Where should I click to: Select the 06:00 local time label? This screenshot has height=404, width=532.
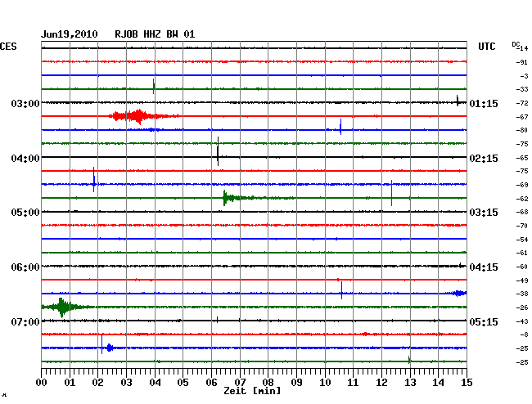point(25,267)
